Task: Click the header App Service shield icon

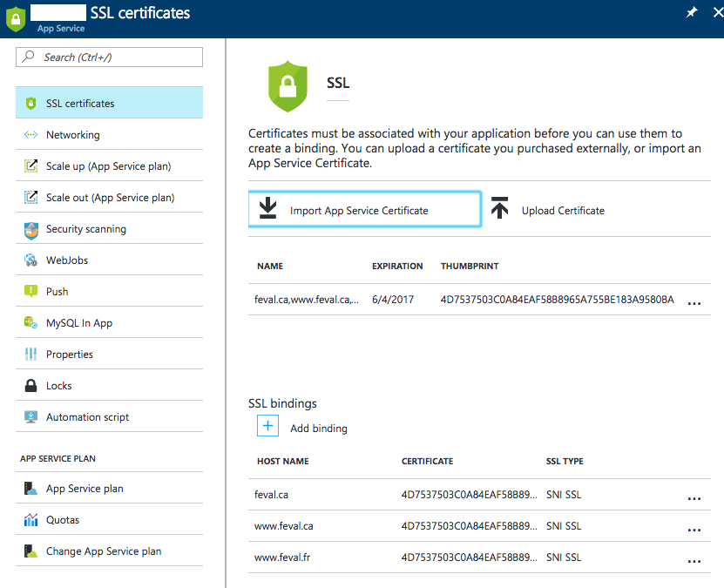Action: click(16, 19)
